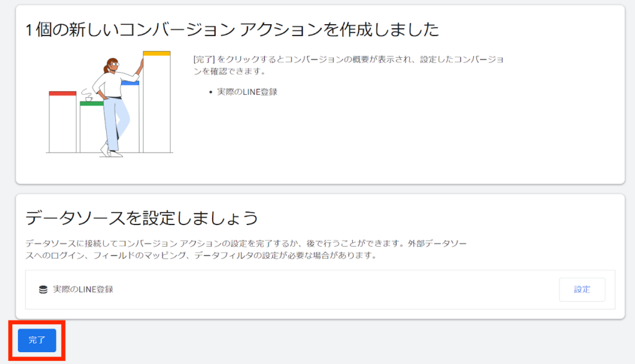This screenshot has height=364, width=635.
Task: Click the bullet marker before 実際のLINE登録
Action: click(x=211, y=92)
